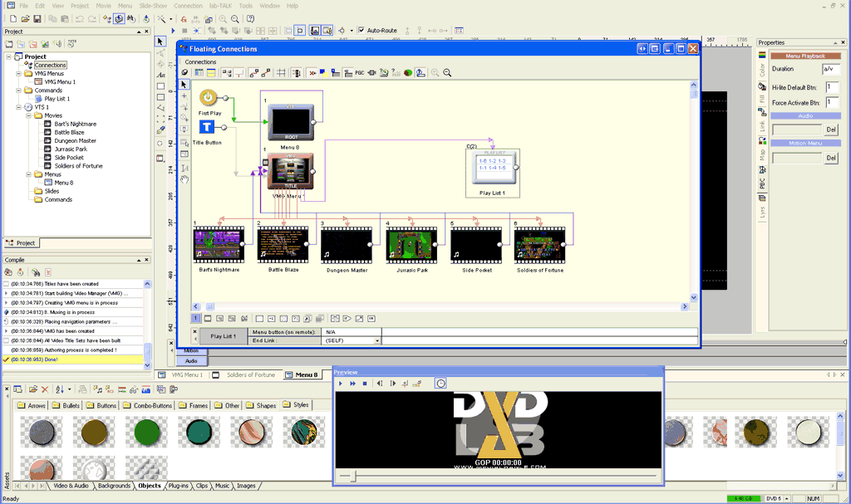The height and width of the screenshot is (504, 851).
Task: Collapse the Project root tree node
Action: point(8,57)
